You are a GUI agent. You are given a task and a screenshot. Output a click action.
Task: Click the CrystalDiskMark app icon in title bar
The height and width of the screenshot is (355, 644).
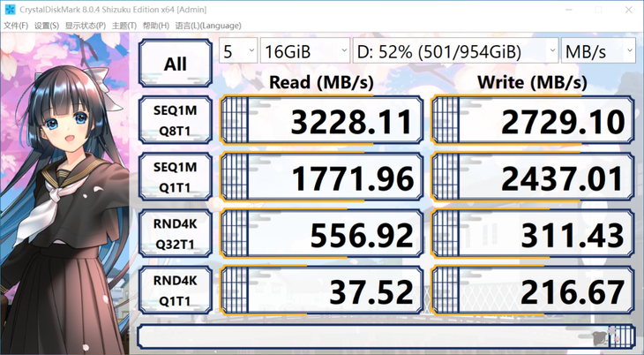coord(10,9)
